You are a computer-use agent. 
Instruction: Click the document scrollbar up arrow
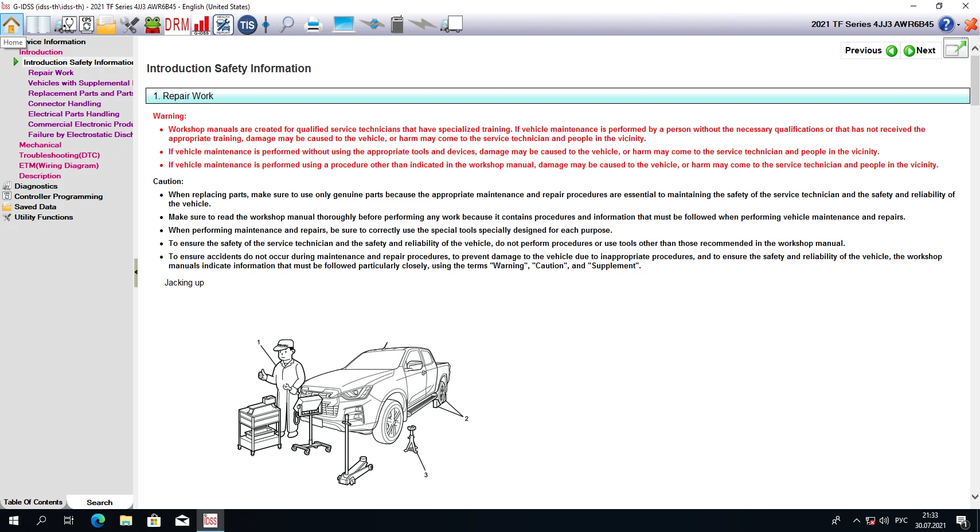click(x=975, y=49)
